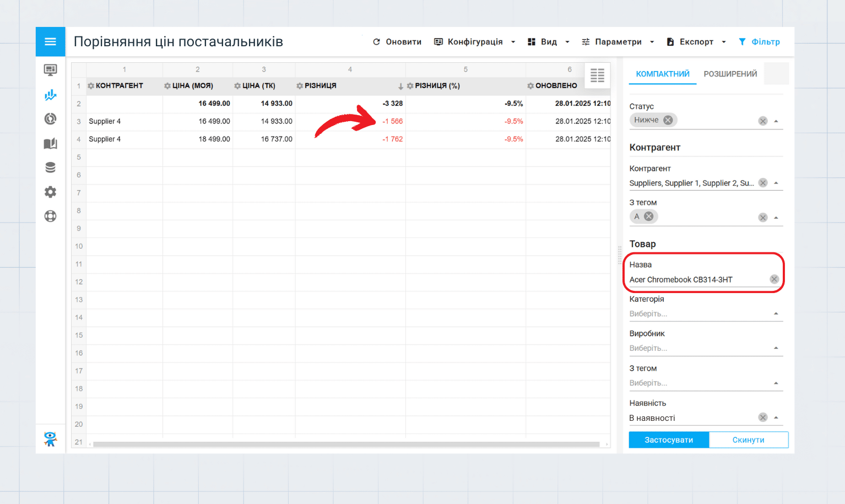Click the Скинути button
The width and height of the screenshot is (845, 504).
[748, 440]
